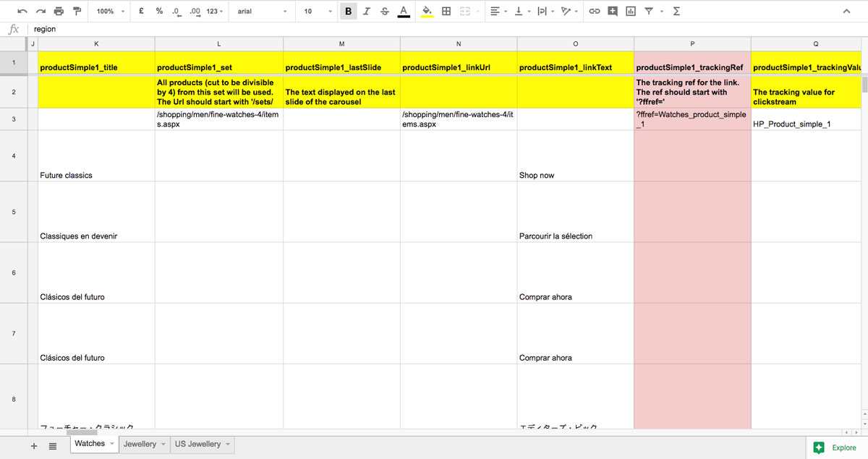Format as percent icon
The width and height of the screenshot is (868, 459).
(x=159, y=12)
